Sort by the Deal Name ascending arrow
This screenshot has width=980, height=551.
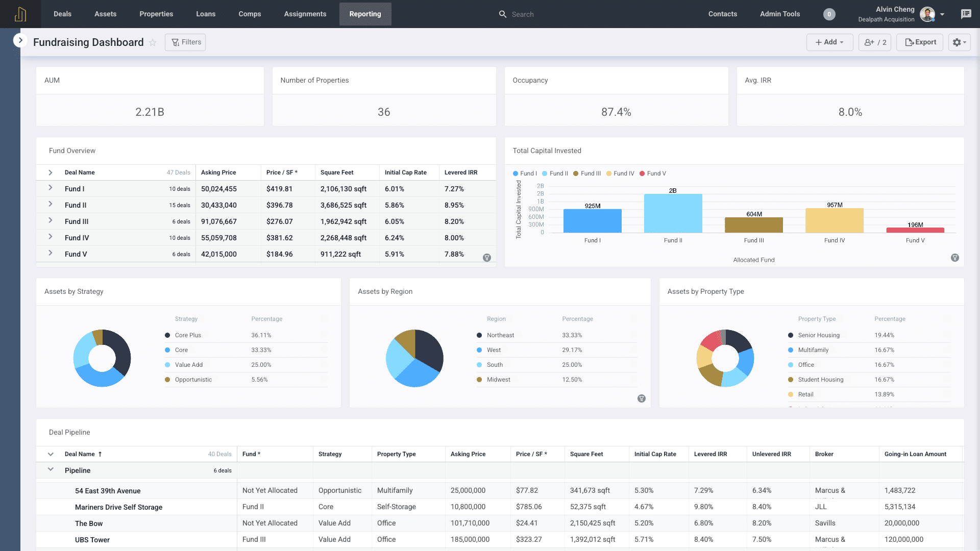[x=100, y=454]
